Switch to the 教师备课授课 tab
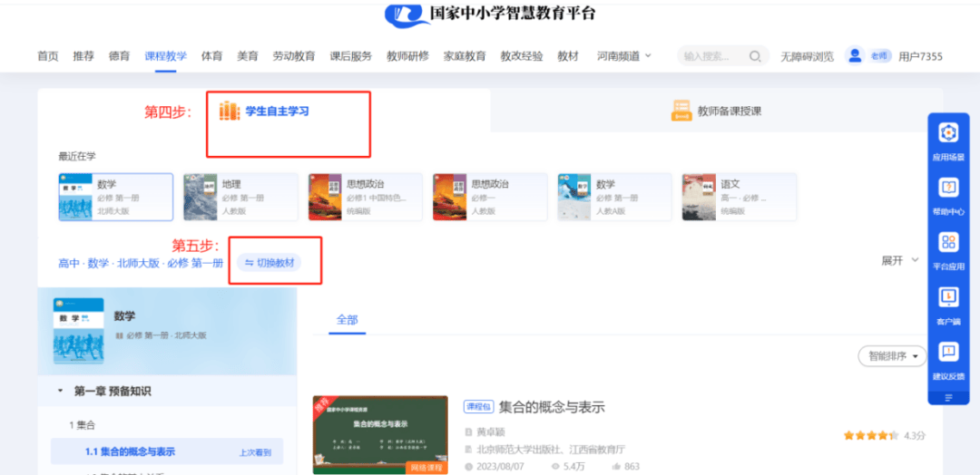 click(716, 111)
